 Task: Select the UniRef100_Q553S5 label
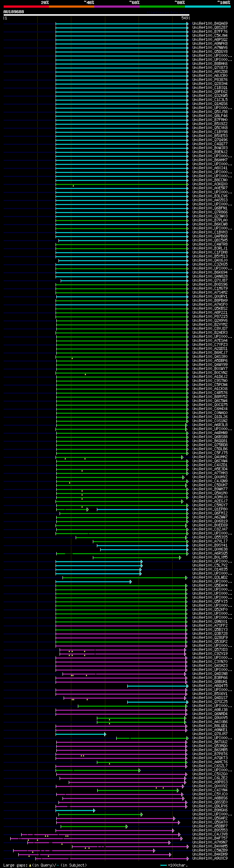coord(210,537)
